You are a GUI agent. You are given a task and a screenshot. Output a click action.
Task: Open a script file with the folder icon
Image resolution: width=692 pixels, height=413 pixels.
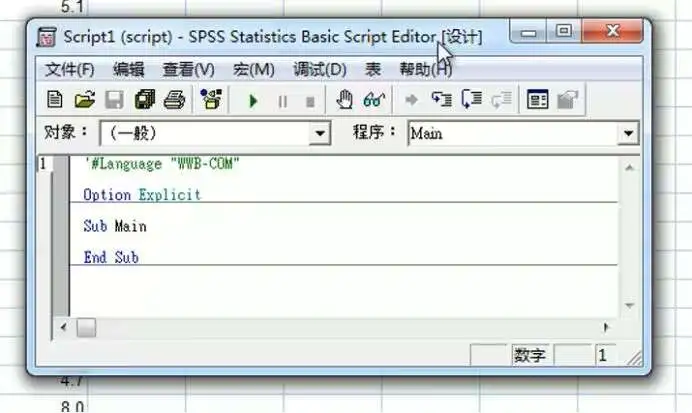(85, 100)
